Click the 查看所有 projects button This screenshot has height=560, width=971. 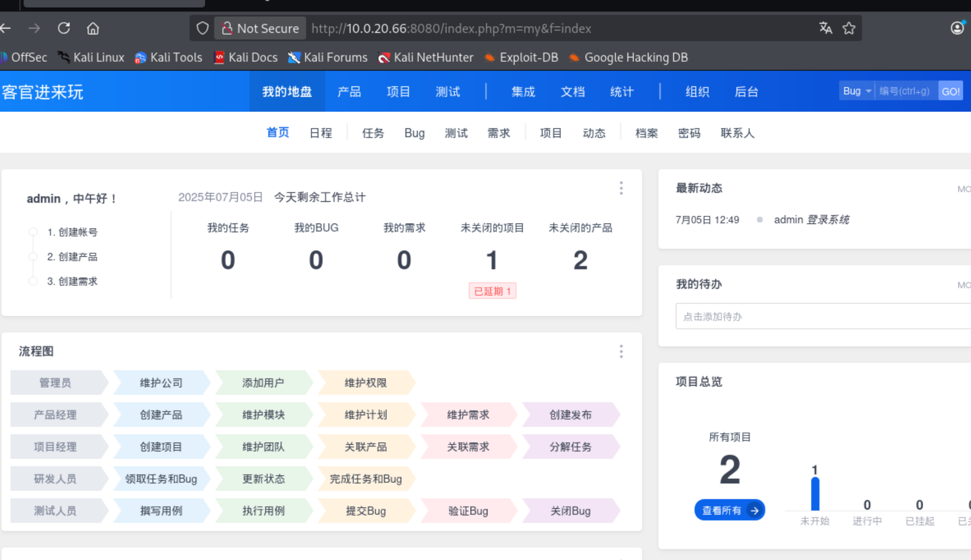(x=729, y=510)
